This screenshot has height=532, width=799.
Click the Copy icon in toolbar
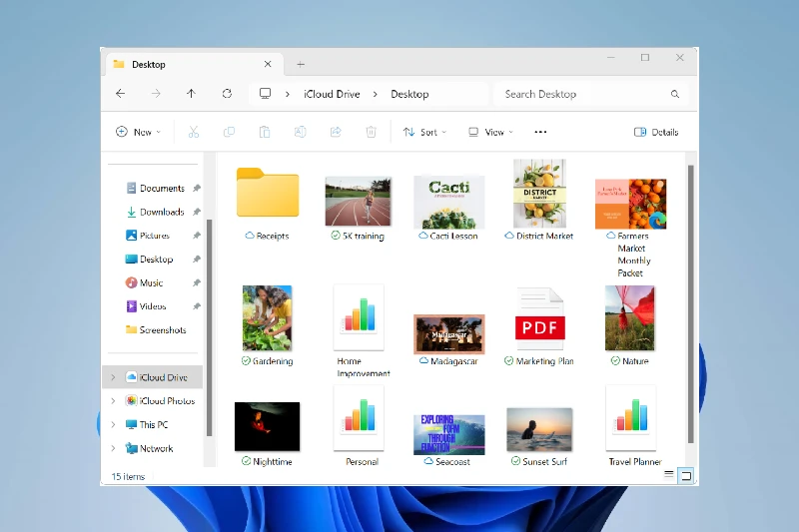pyautogui.click(x=229, y=132)
